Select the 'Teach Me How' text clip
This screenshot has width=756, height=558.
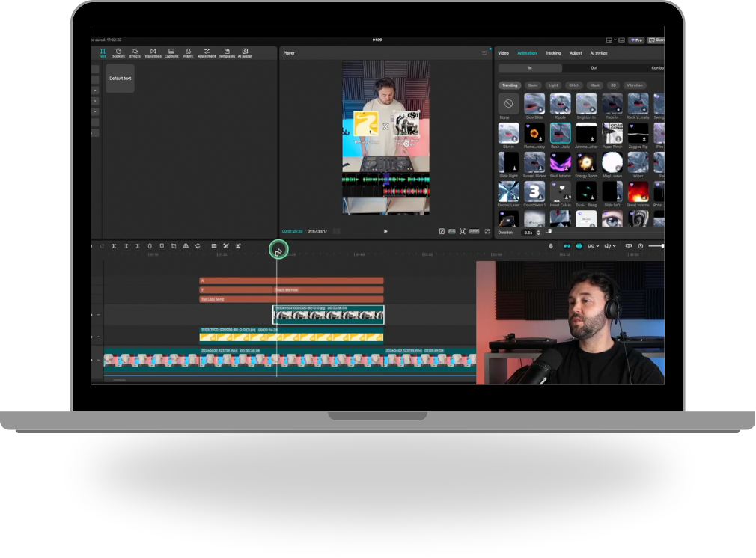pyautogui.click(x=329, y=290)
